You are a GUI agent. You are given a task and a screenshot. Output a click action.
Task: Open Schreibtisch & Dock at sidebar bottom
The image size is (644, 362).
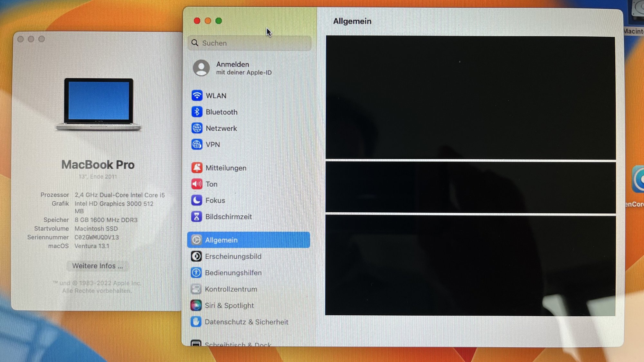pos(238,344)
